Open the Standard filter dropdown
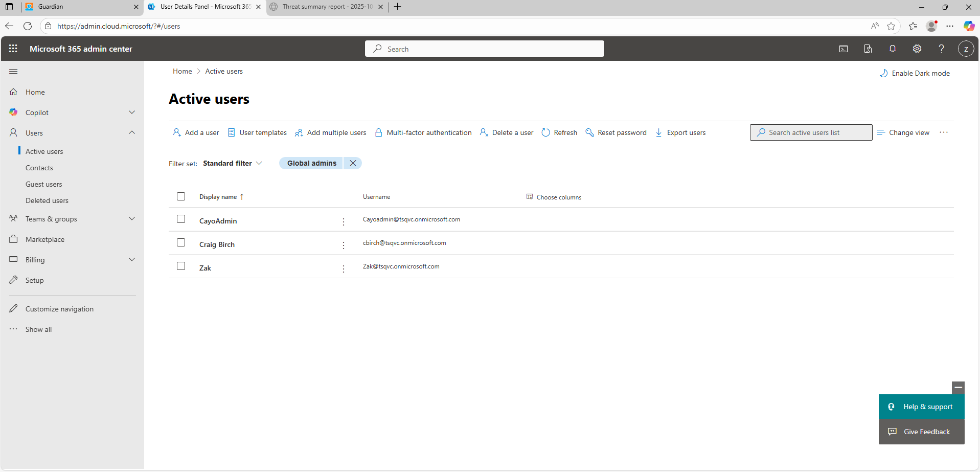This screenshot has width=980, height=472. (x=233, y=163)
